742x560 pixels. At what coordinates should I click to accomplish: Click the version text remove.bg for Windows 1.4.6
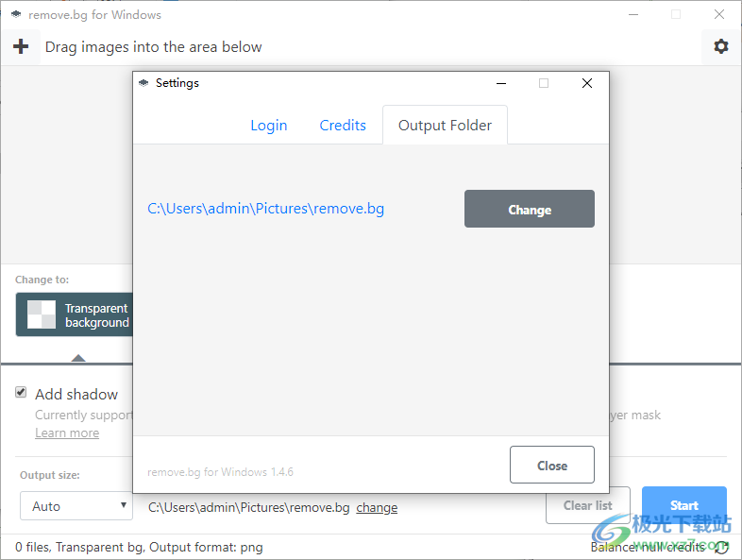[220, 472]
